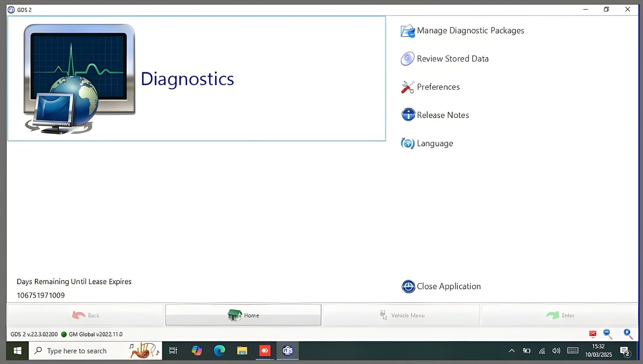Screen dimensions: 643x364
Task: Go to the Vehicle Menu
Action: (x=401, y=315)
